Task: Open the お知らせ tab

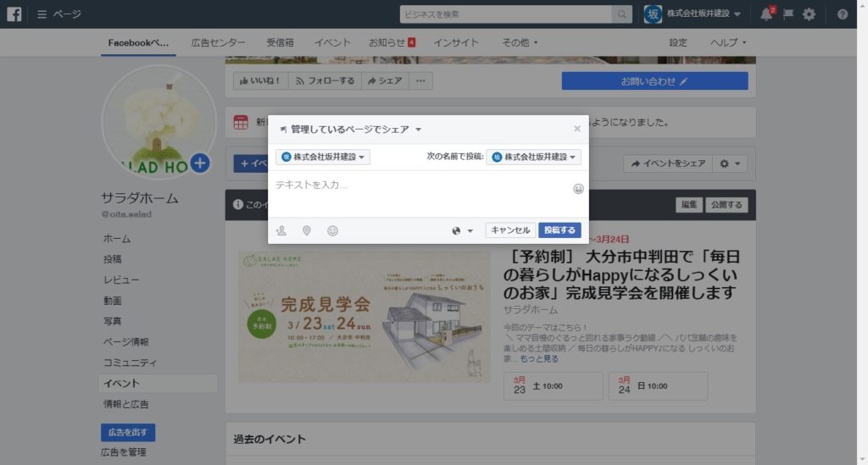Action: (392, 42)
